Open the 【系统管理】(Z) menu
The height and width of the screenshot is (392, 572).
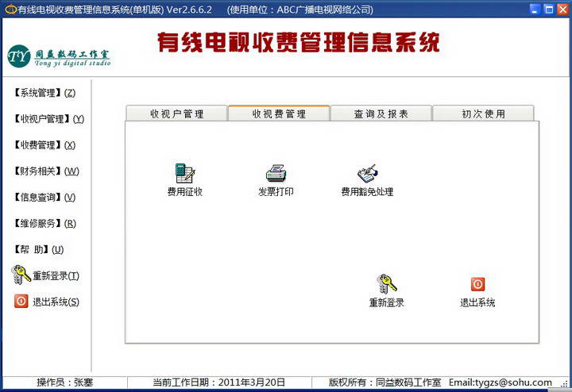coord(44,93)
